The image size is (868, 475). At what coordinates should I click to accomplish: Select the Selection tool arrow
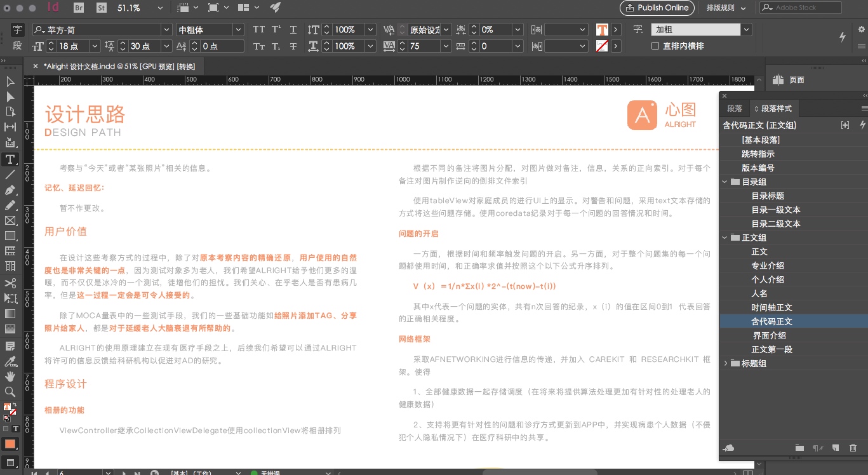(x=10, y=82)
